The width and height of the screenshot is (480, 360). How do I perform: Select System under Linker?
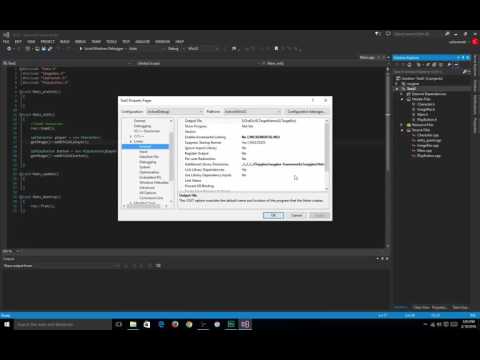145,167
